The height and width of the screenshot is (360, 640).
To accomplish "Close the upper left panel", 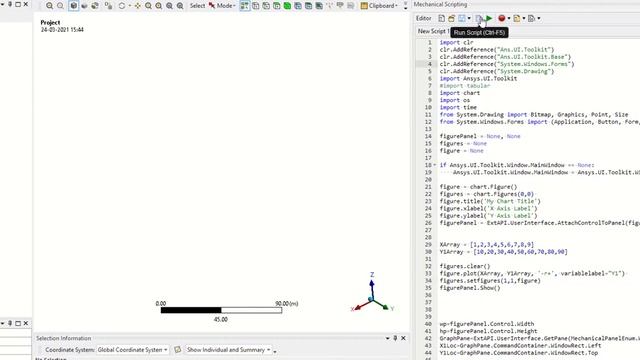I will (26, 4).
